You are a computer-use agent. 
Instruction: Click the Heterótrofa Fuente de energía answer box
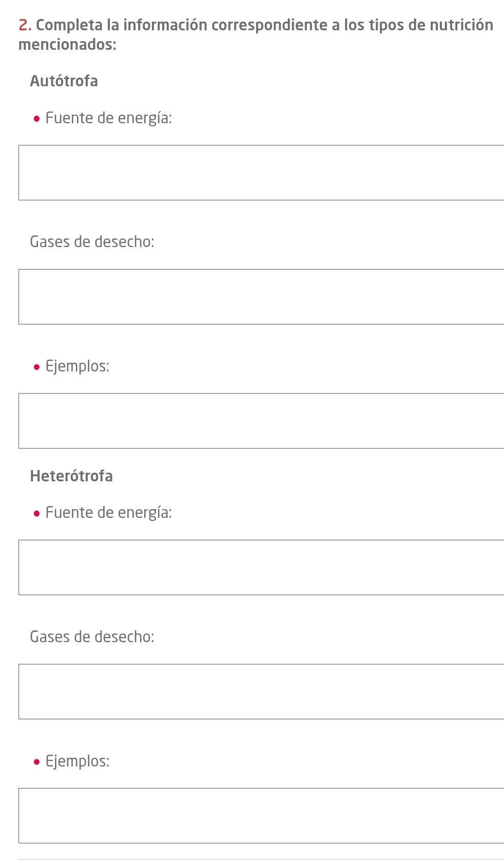click(261, 567)
